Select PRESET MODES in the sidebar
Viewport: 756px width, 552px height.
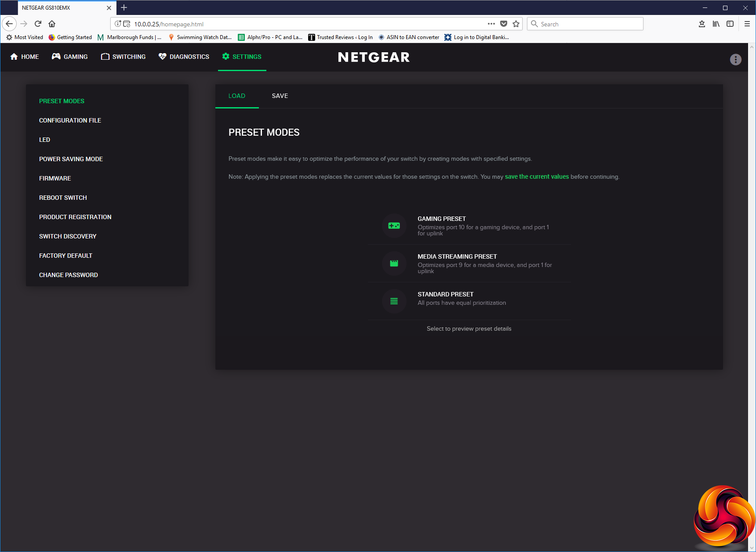pyautogui.click(x=62, y=101)
